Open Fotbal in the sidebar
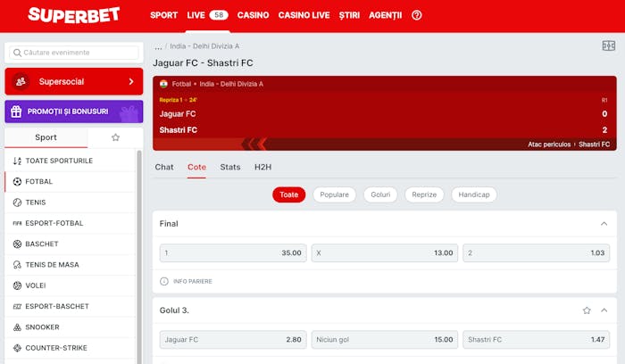This screenshot has height=364, width=625. [x=71, y=182]
